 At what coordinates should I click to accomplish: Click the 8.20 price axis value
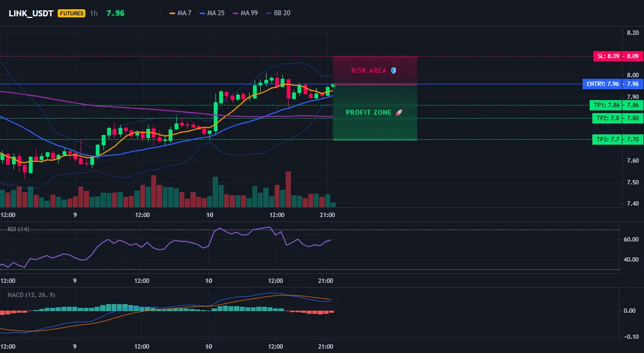point(633,33)
